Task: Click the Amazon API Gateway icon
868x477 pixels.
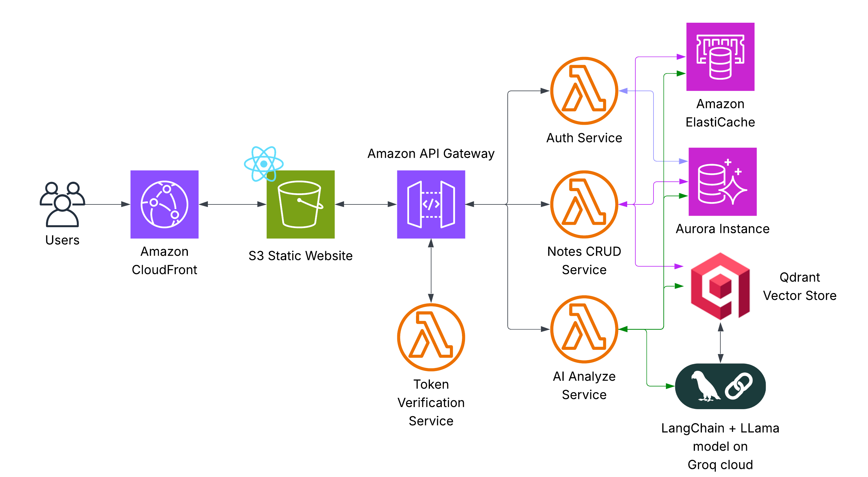Action: (x=431, y=204)
